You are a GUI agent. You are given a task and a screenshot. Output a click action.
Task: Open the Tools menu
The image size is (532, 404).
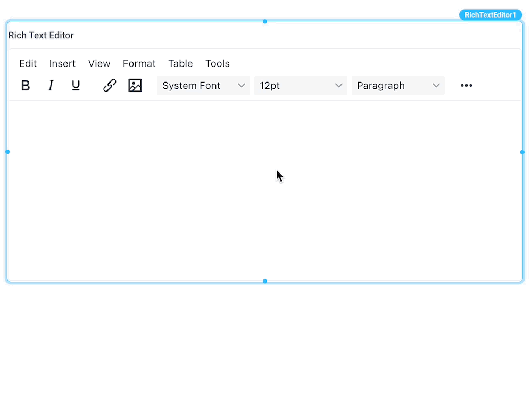coord(217,63)
